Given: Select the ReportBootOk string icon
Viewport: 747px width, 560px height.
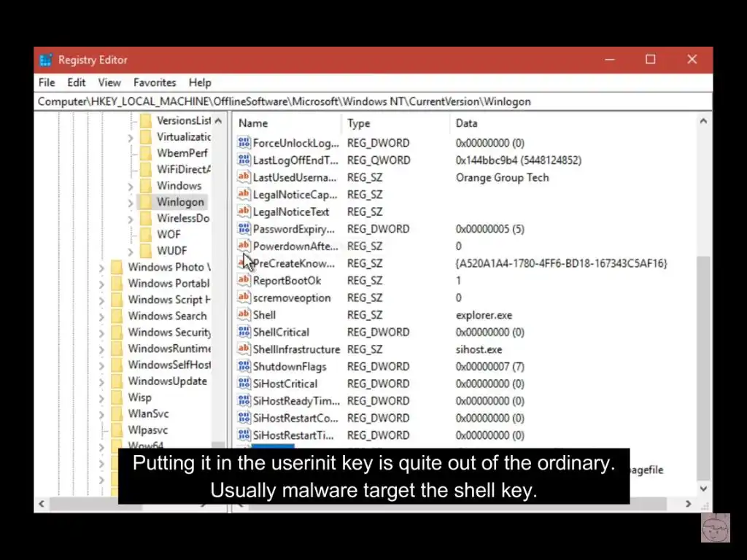Looking at the screenshot, I should point(244,280).
